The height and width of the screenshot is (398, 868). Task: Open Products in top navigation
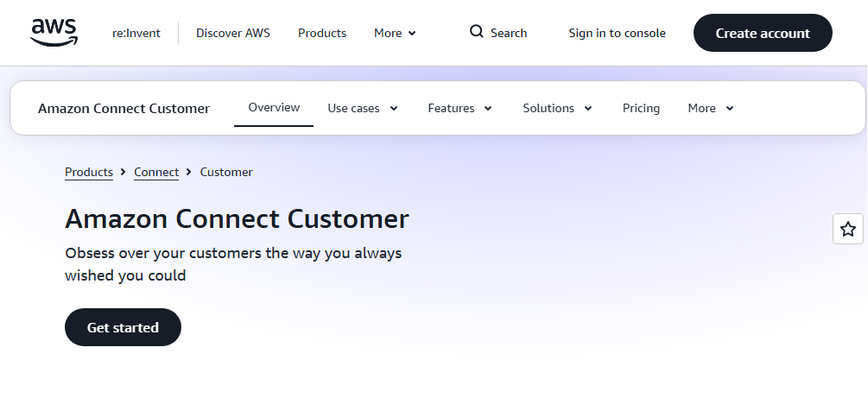click(x=322, y=33)
